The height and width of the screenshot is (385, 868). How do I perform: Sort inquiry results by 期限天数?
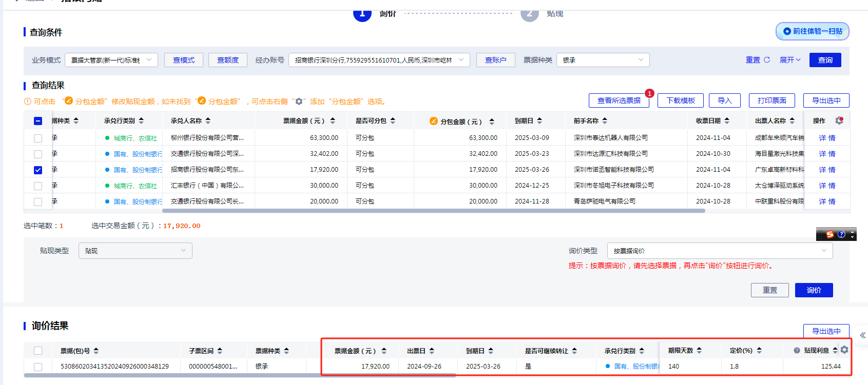tap(699, 351)
